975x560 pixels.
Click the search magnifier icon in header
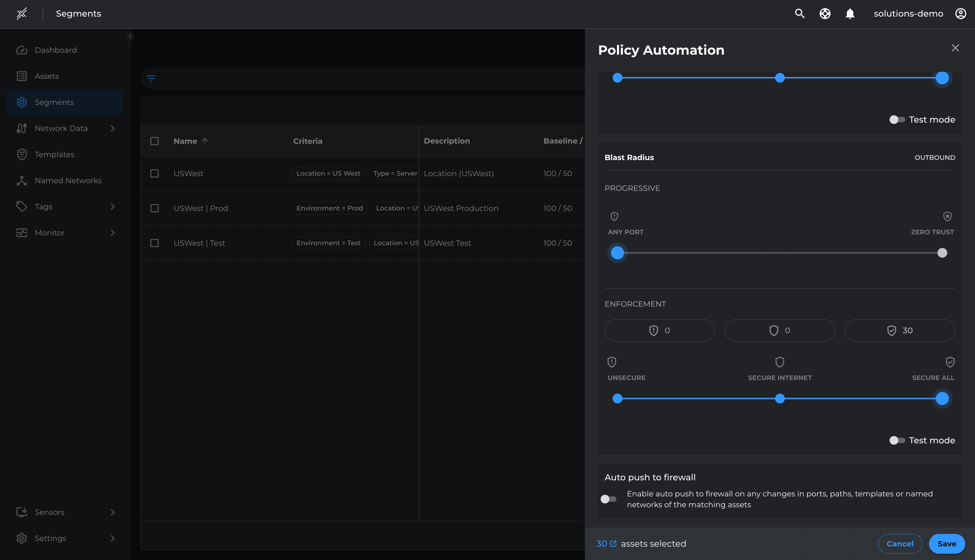pos(800,14)
